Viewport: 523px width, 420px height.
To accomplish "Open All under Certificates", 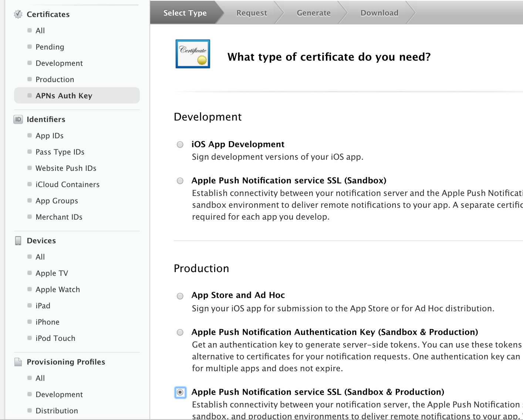I will click(x=40, y=31).
